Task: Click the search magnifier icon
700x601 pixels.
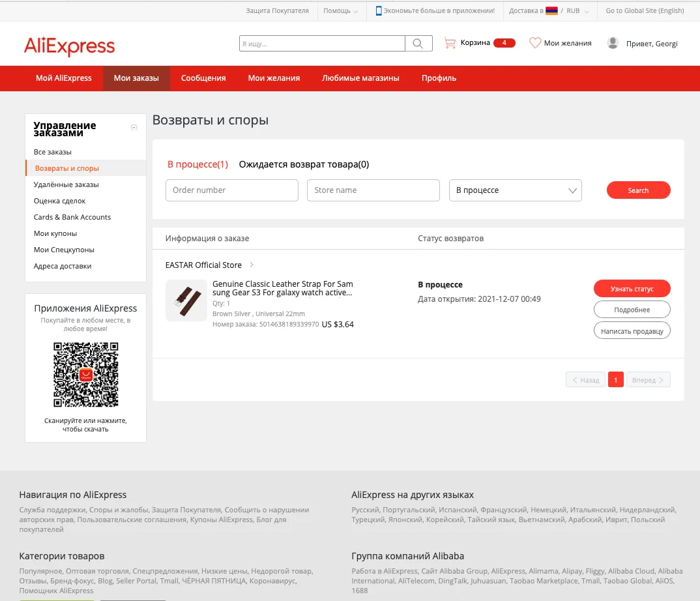Action: (x=418, y=43)
